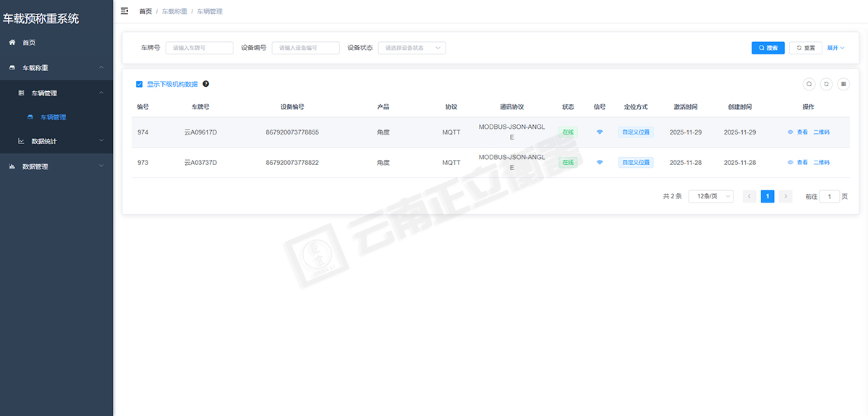Open 二维码 link for vehicle 云A09617D
This screenshot has height=416, width=868.
821,132
